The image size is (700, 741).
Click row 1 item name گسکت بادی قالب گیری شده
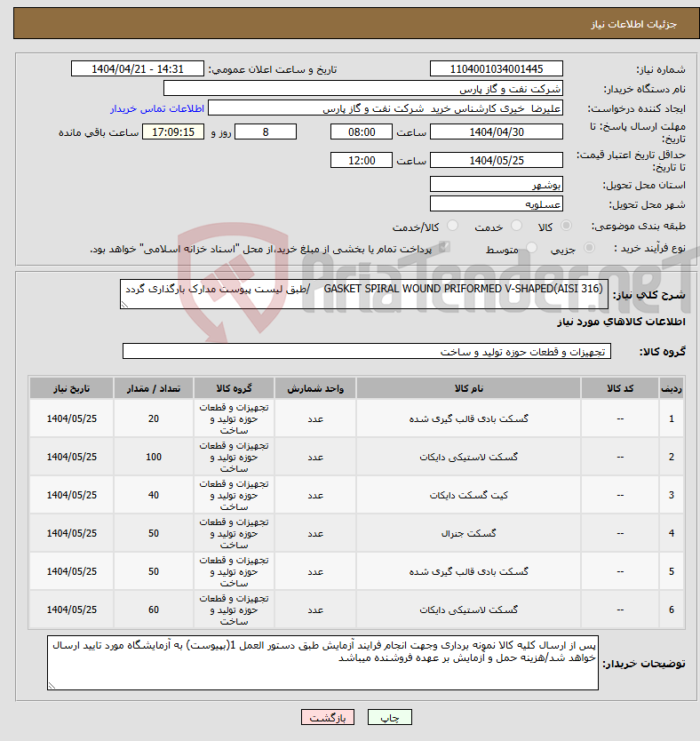(x=468, y=418)
